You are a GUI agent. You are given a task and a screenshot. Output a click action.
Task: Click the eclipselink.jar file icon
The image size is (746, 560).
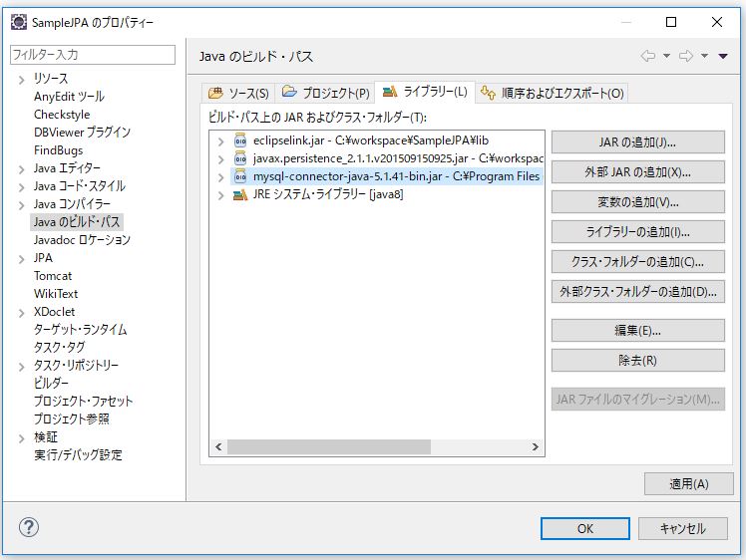tap(239, 140)
